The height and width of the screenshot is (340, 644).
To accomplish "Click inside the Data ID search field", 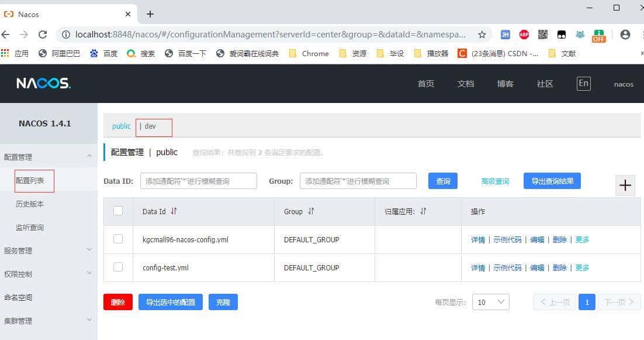I will pos(199,181).
